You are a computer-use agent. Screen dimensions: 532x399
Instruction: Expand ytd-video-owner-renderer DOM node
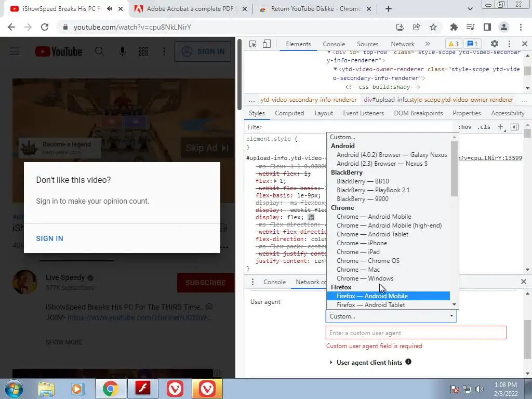(335, 69)
